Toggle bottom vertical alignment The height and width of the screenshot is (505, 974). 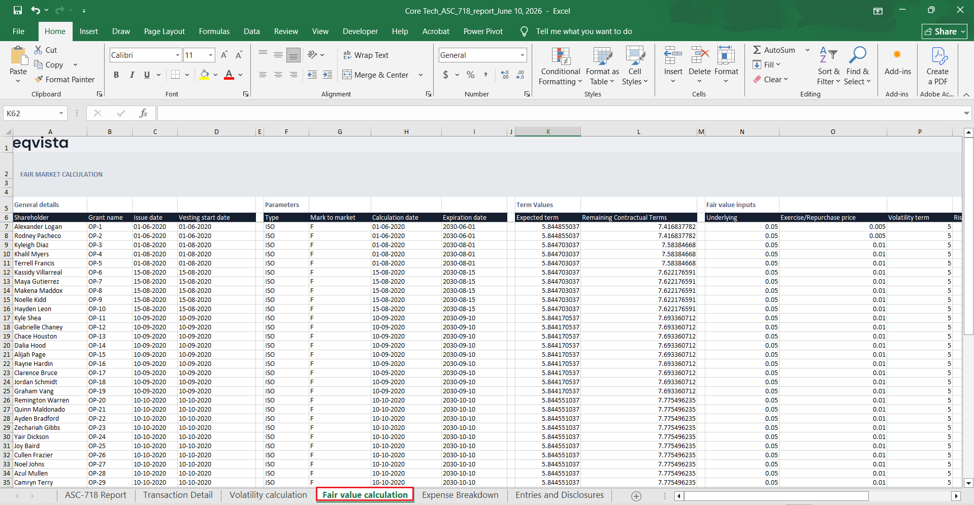click(293, 55)
